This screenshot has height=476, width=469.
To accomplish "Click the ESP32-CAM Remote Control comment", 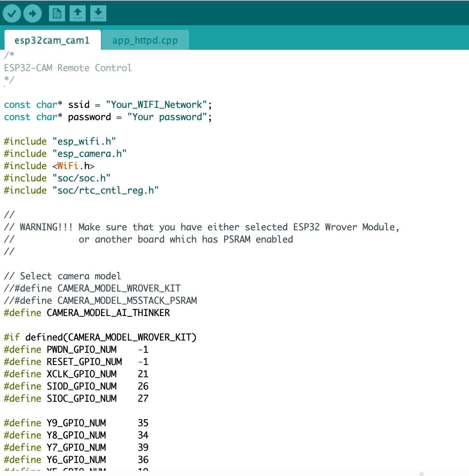I will [x=68, y=68].
